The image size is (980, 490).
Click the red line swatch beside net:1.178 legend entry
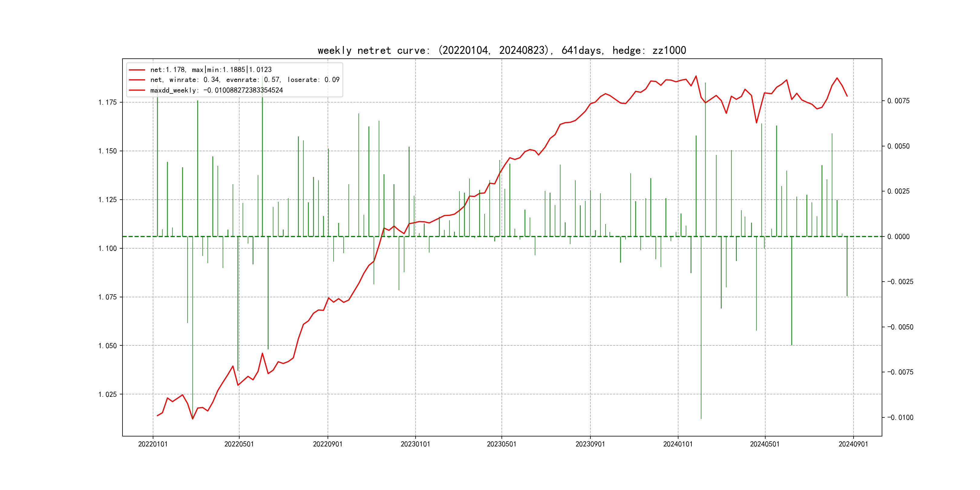(137, 70)
